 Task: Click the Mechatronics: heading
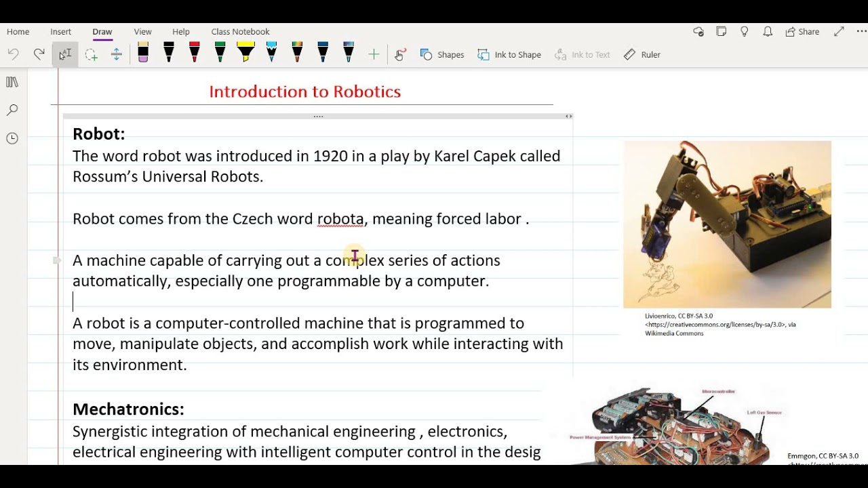128,409
